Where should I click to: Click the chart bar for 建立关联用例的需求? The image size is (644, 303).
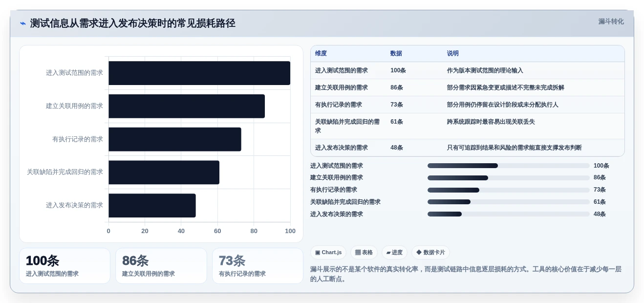187,106
